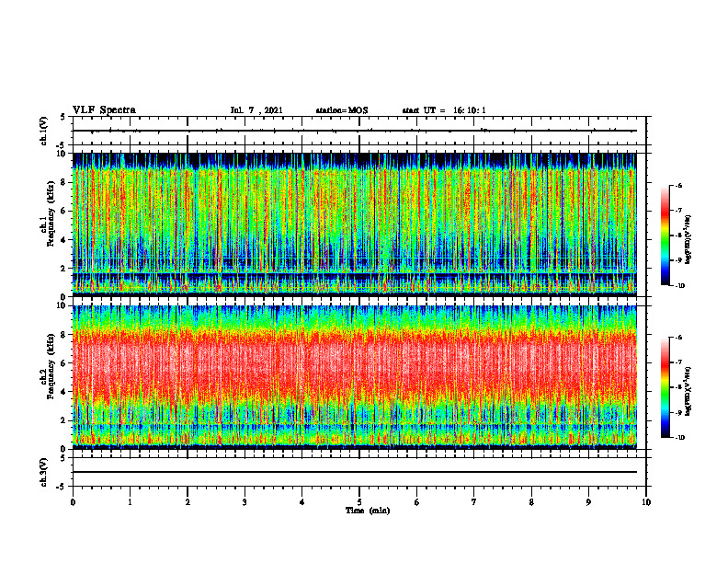Image resolution: width=728 pixels, height=563 pixels.
Task: Click the time axis tick label "10"
Action: 646,502
